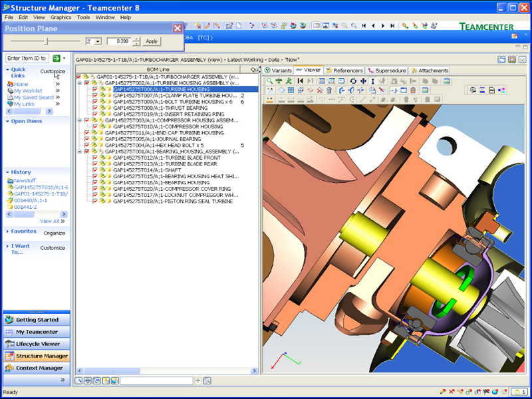This screenshot has height=399, width=532.
Task: Click the search field below the BOM panel
Action: (x=156, y=380)
